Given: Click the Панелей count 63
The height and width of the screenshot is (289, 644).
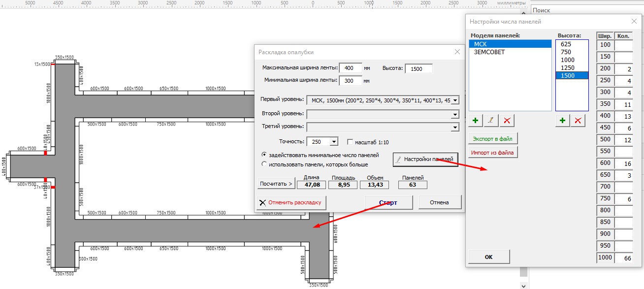Looking at the screenshot, I should (x=413, y=185).
